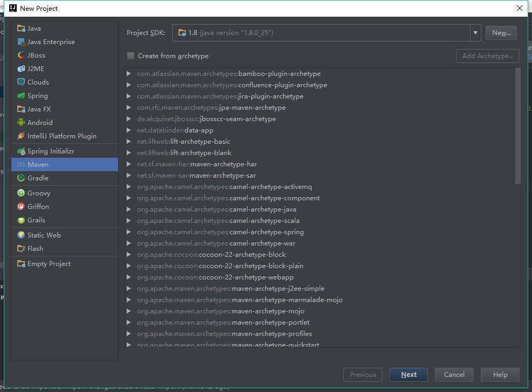The width and height of the screenshot is (532, 392).
Task: Select the Spring Initializr icon
Action: coord(21,151)
